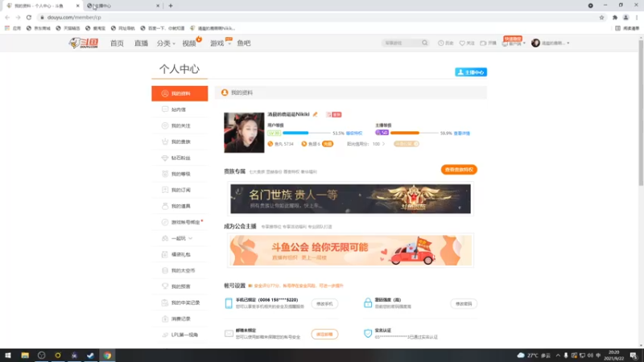Reload the page with browser refresh

click(29, 17)
